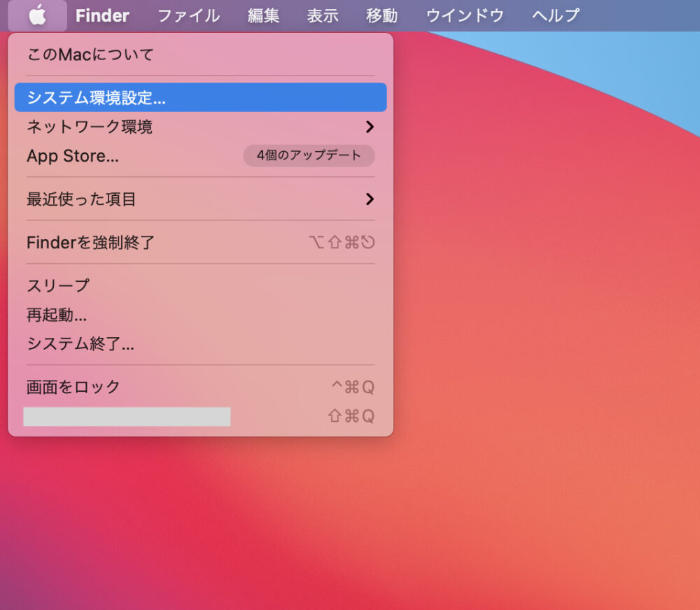Screen dimensions: 700x610
Task: Click the Apple logo menu icon
Action: click(x=38, y=15)
